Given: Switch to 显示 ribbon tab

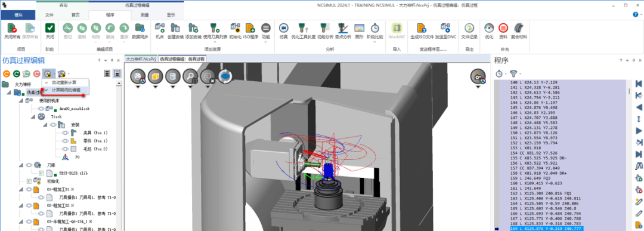Looking at the screenshot, I should 171,15.
